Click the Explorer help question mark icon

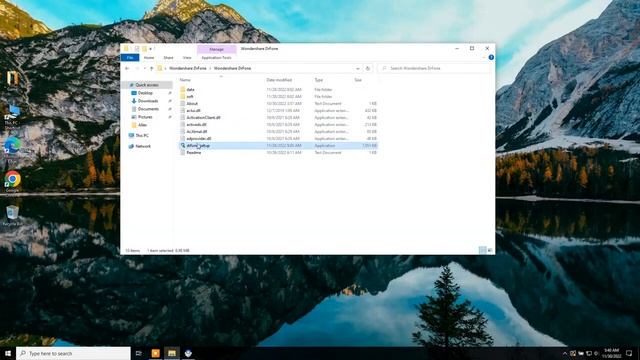point(491,58)
